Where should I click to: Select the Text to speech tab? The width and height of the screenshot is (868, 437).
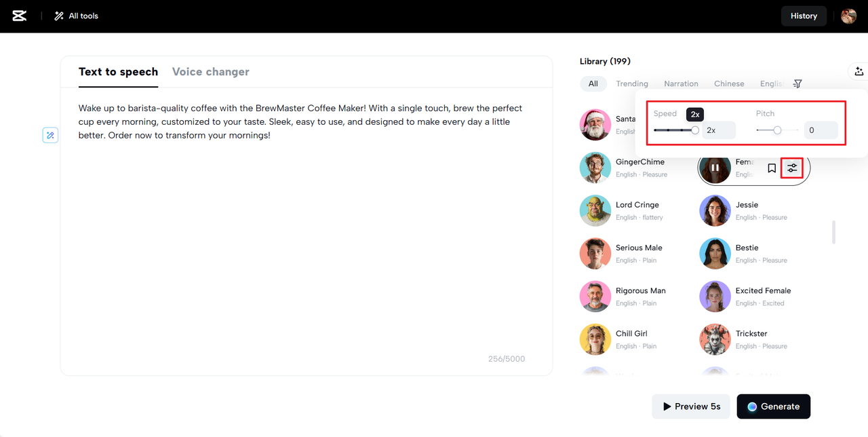pos(118,72)
